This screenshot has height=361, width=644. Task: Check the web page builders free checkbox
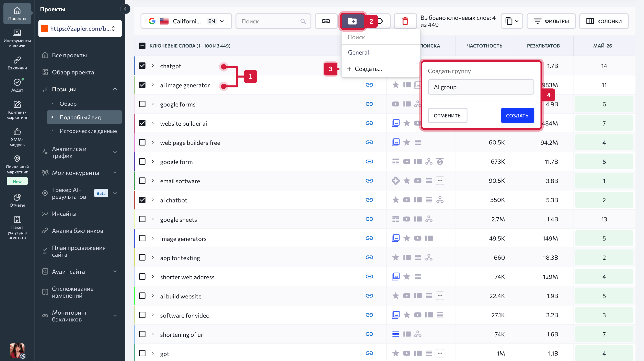[142, 142]
